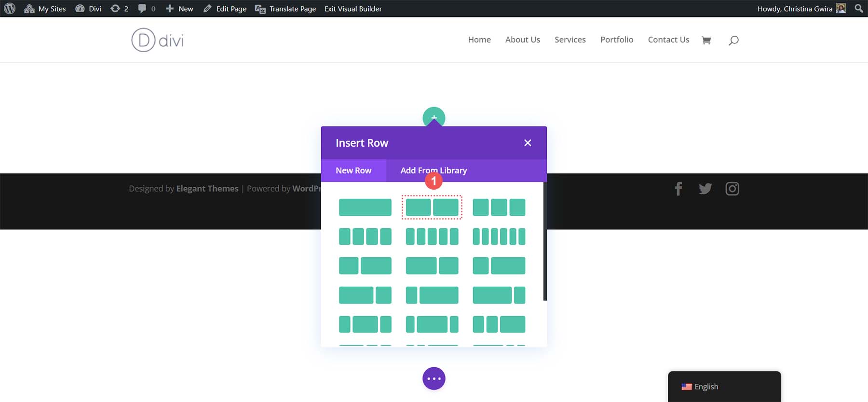Open the Instagram footer icon
This screenshot has width=868, height=402.
(732, 189)
